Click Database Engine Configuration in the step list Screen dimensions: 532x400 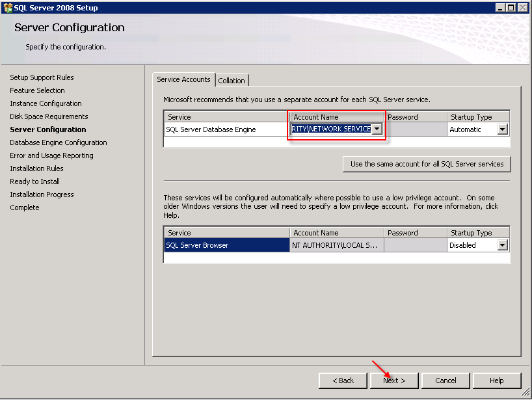59,142
